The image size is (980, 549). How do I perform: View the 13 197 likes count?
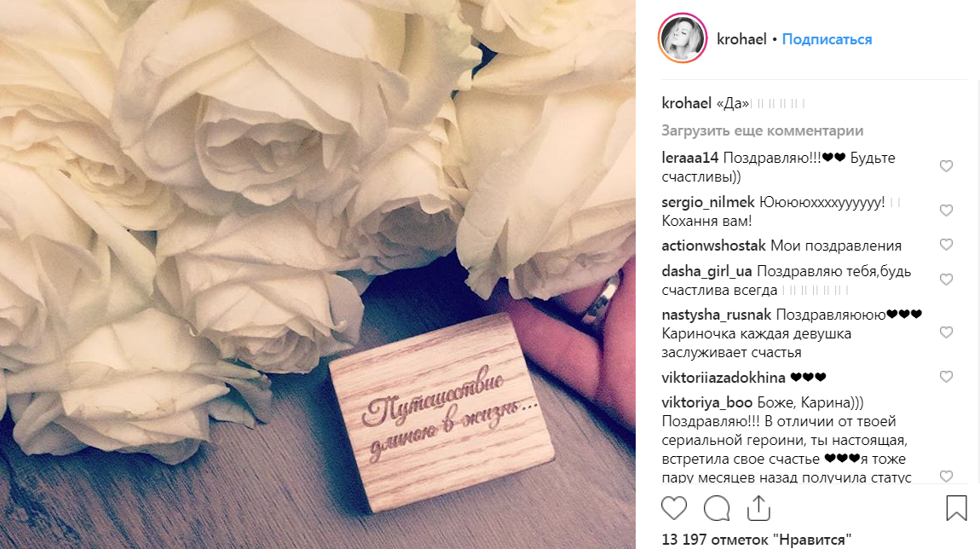756,539
